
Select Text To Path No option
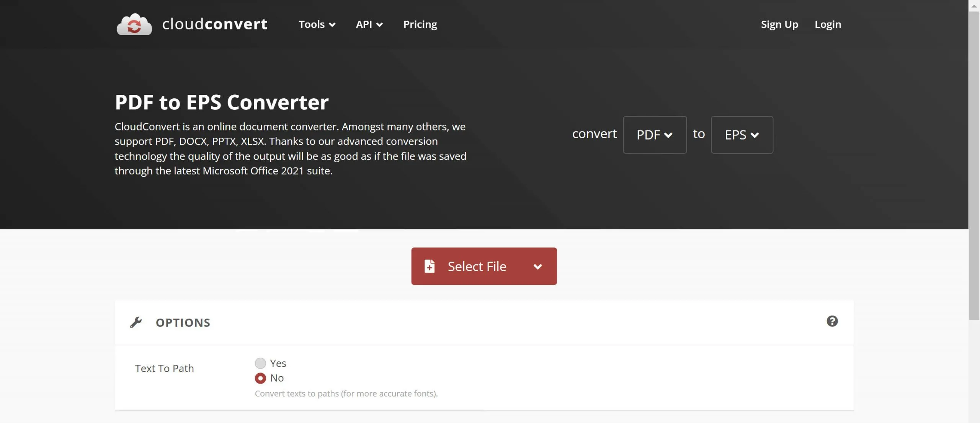tap(260, 377)
